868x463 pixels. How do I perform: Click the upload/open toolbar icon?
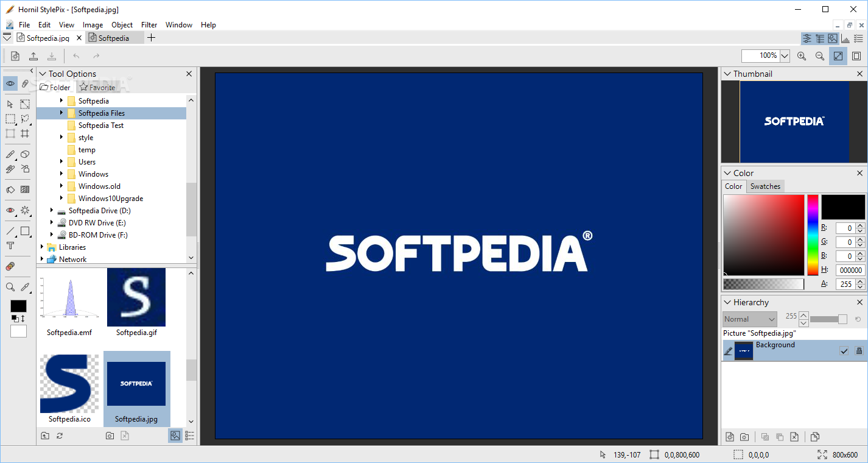coord(33,56)
